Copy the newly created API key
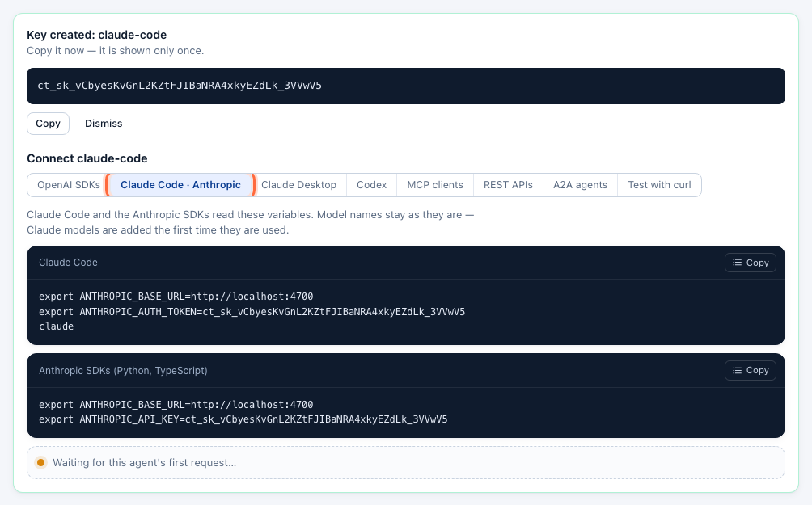This screenshot has height=505, width=812. coord(48,124)
